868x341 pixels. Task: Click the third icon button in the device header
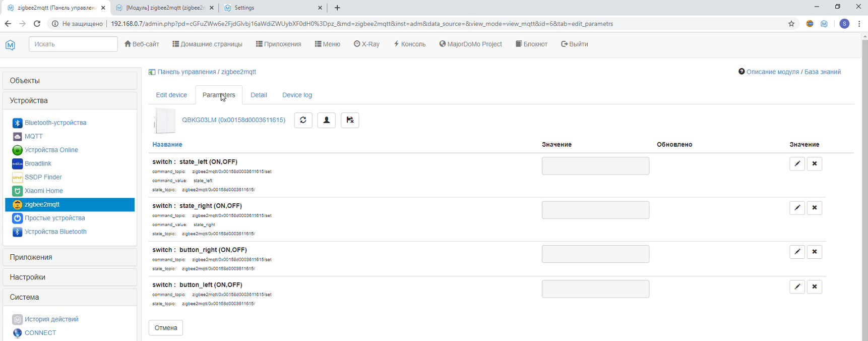pos(350,120)
